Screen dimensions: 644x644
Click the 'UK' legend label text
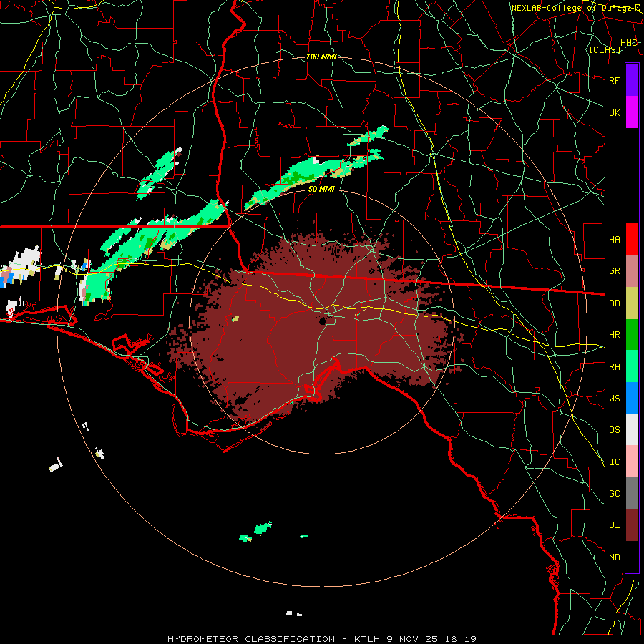coord(614,112)
